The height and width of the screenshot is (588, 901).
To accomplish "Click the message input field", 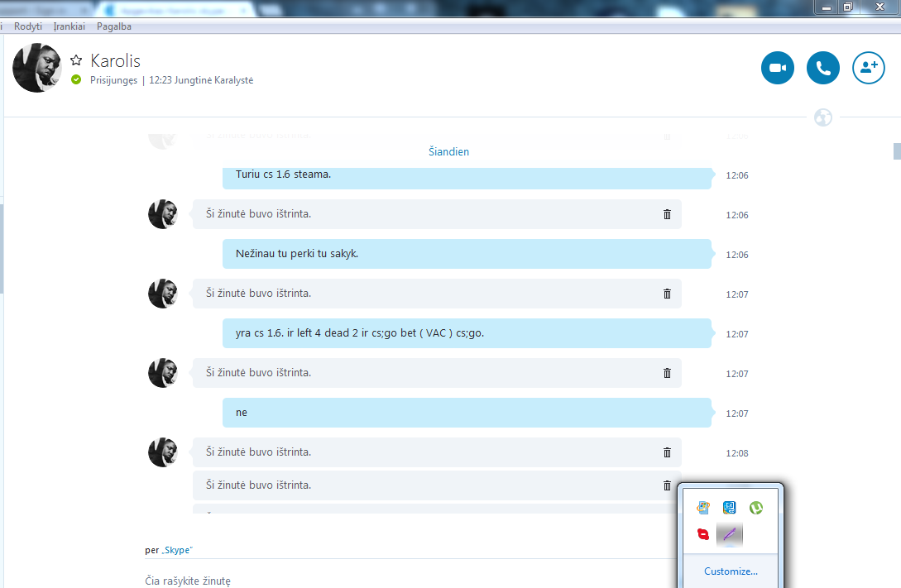I will [x=372, y=581].
